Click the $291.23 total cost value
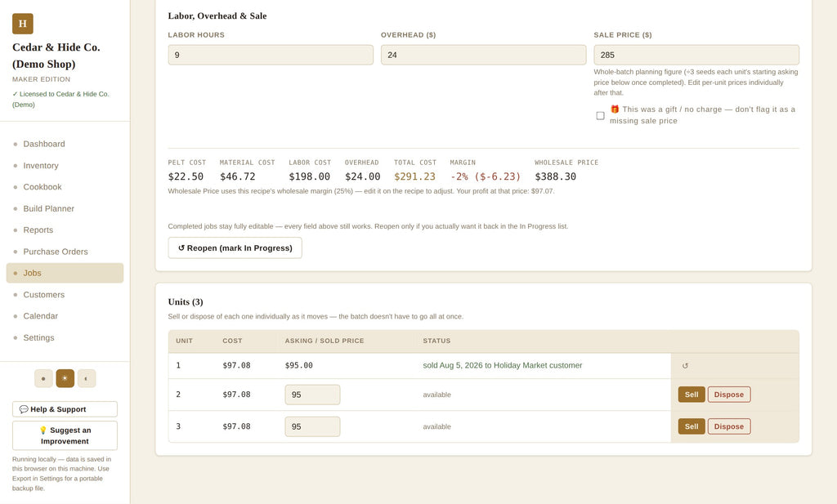The width and height of the screenshot is (837, 504). 414,176
